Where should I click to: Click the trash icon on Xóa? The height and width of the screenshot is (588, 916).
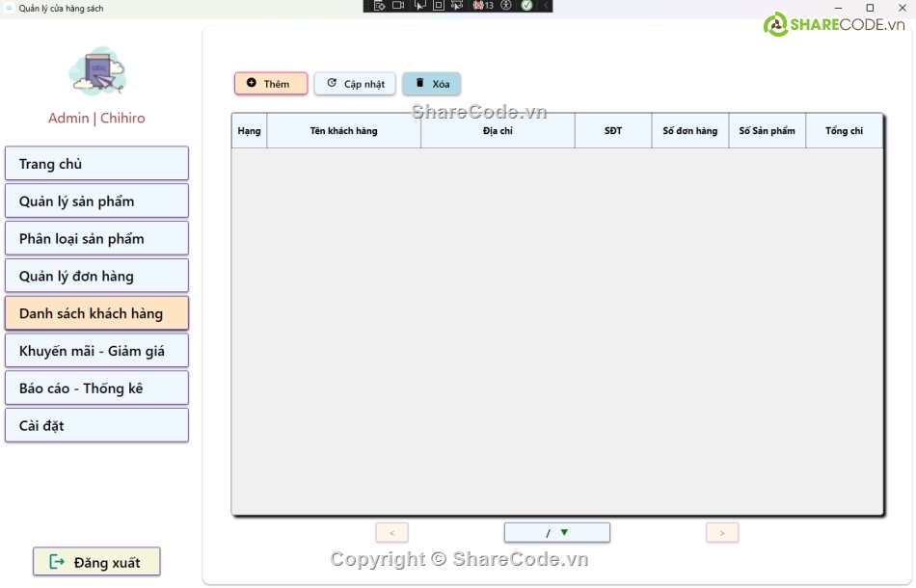click(419, 83)
